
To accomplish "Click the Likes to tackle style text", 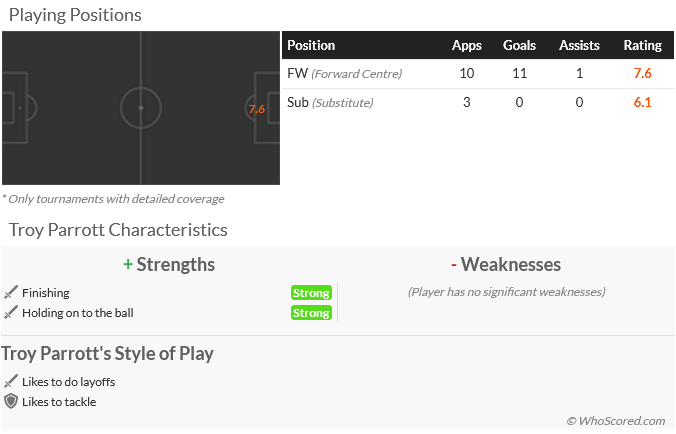I will point(59,402).
